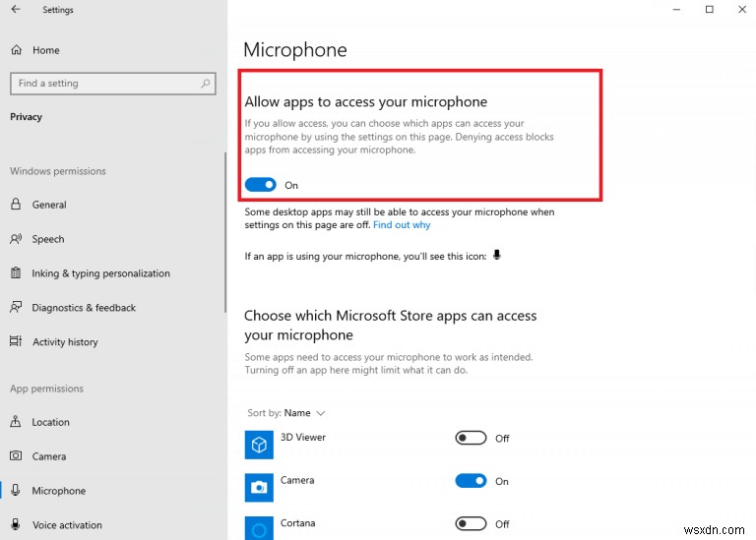Screen dimensions: 756x540
Task: Follow the Find out why link
Action: click(x=402, y=225)
